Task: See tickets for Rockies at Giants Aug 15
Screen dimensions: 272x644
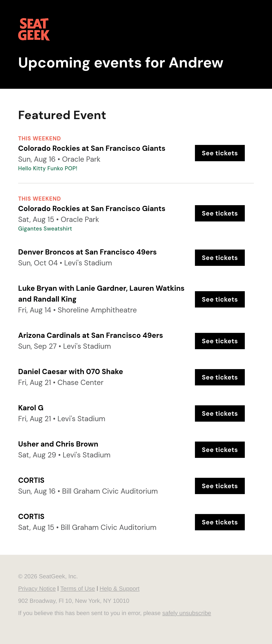Action: click(x=220, y=213)
